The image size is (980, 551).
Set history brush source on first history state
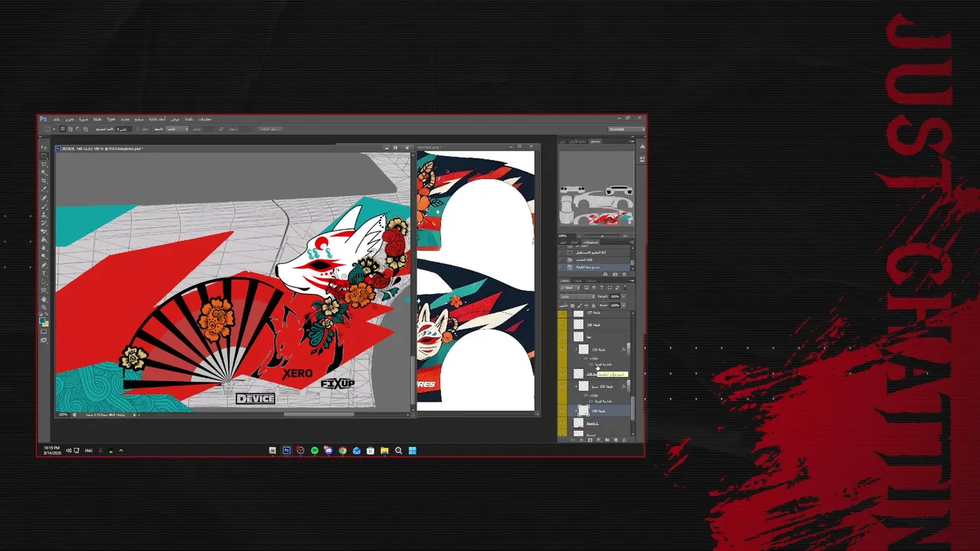(x=562, y=252)
